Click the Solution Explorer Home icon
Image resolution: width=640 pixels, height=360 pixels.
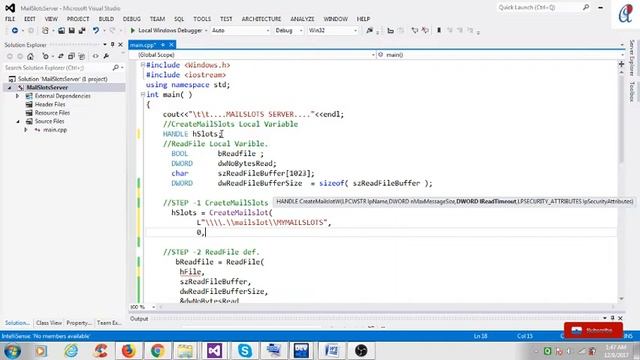click(30, 56)
